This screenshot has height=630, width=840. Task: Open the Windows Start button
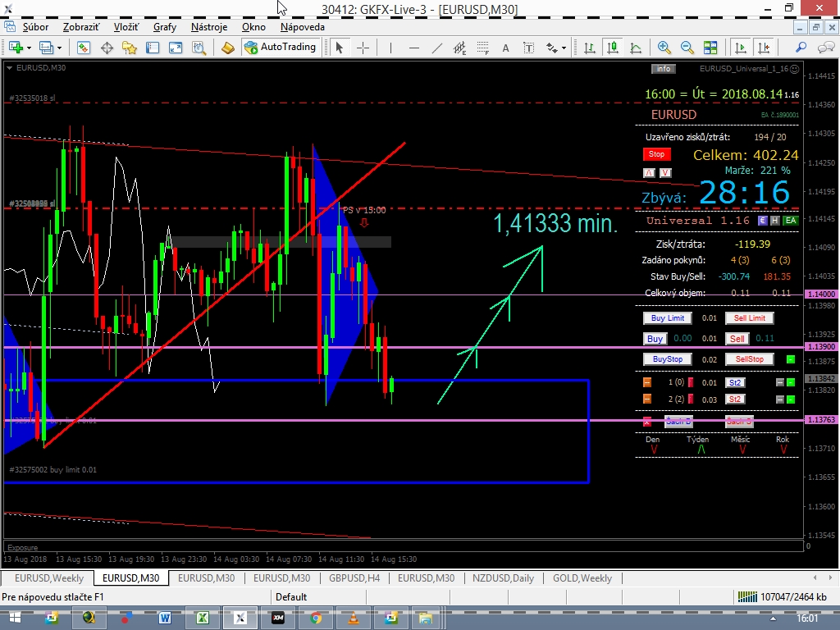click(15, 619)
